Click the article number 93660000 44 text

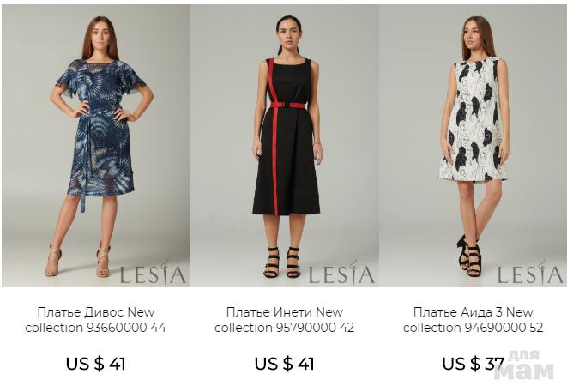127,328
